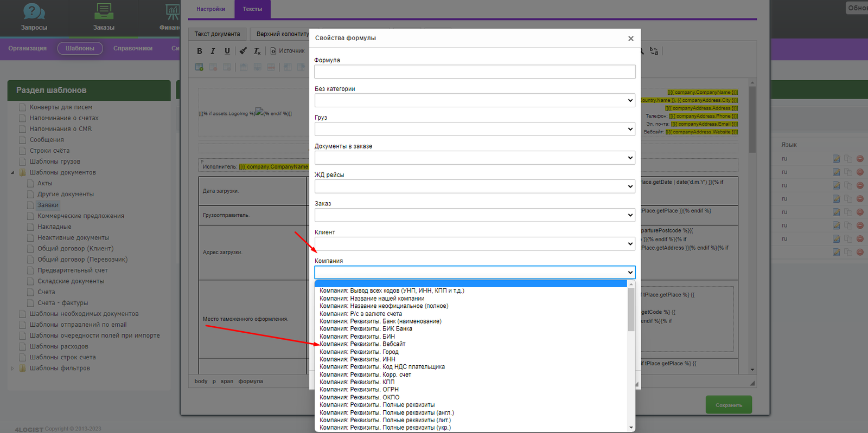Open the Источник source view
The height and width of the screenshot is (433, 868).
[288, 51]
